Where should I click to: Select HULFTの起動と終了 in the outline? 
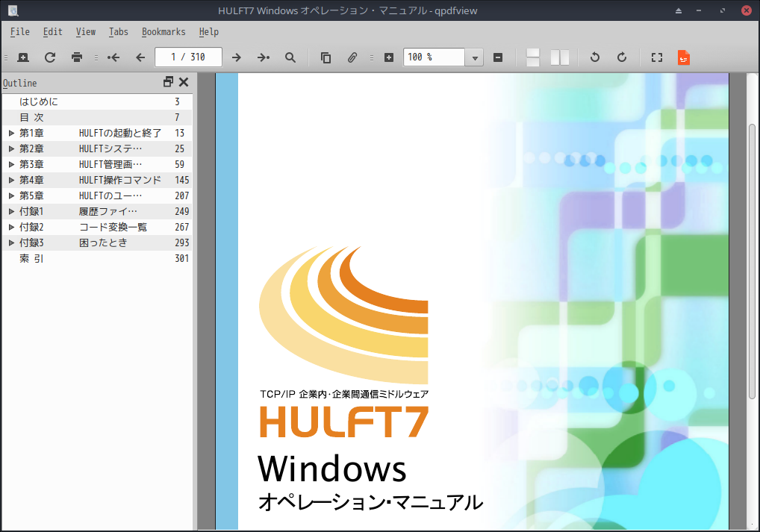[x=120, y=133]
